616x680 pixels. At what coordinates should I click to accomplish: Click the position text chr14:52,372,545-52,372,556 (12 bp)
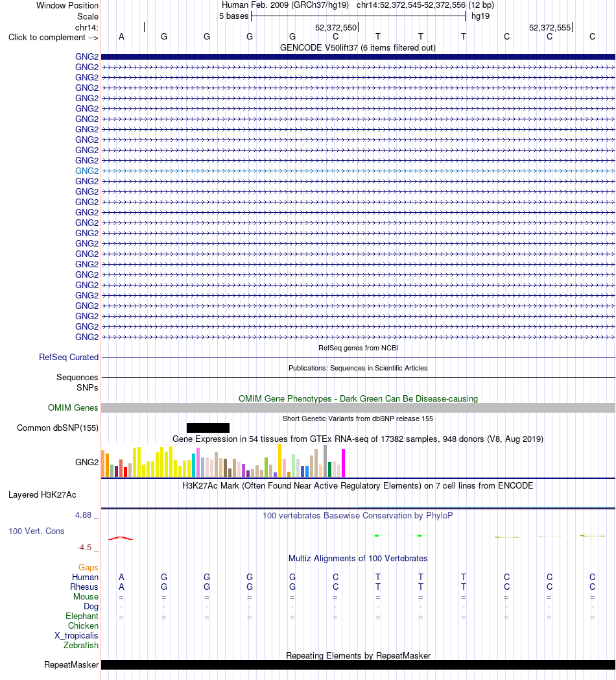pyautogui.click(x=425, y=5)
